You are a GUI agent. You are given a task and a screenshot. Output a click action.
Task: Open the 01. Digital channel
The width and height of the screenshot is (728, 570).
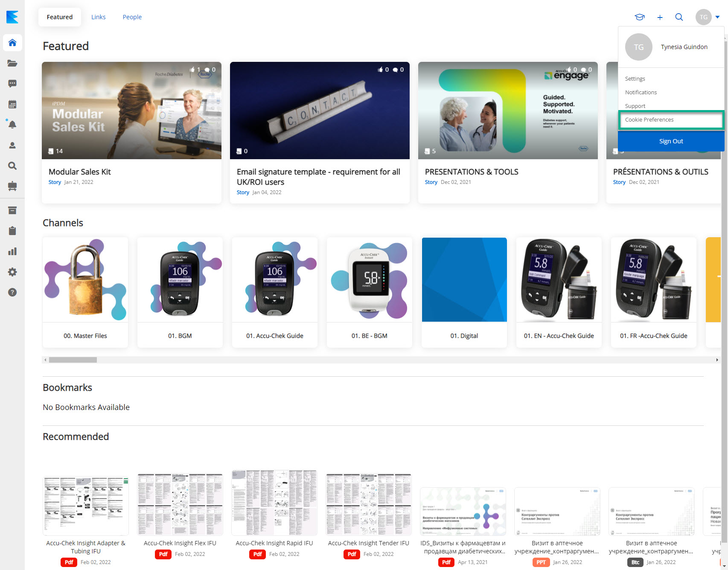464,293
